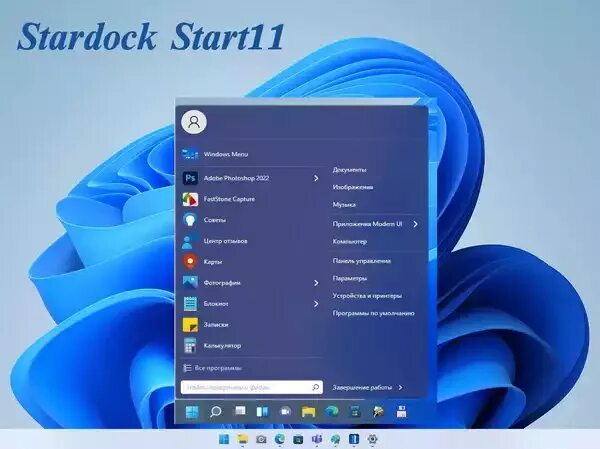Open Устройства и принтеры
Image resolution: width=600 pixels, height=449 pixels.
point(367,296)
